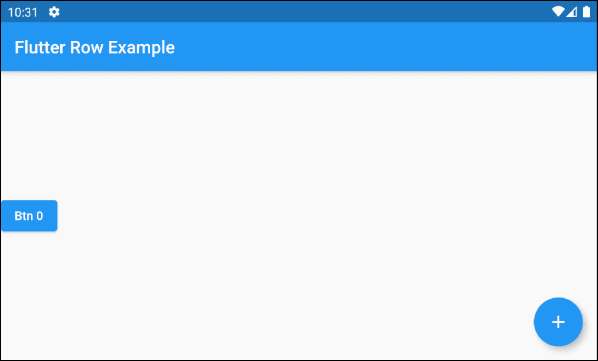Click the cellular signal strength icon
The image size is (598, 361).
(x=571, y=12)
